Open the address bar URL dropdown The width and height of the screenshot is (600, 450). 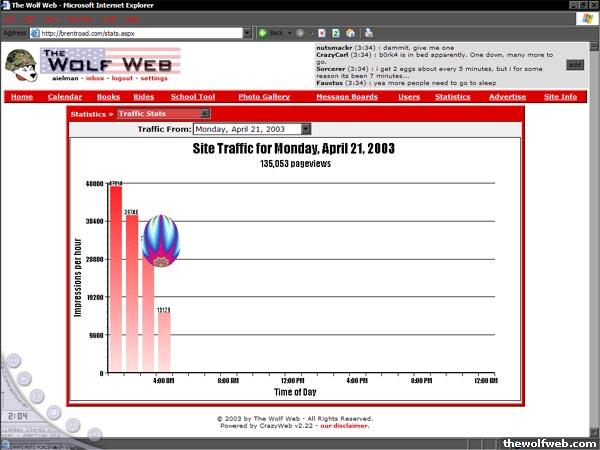tap(247, 33)
